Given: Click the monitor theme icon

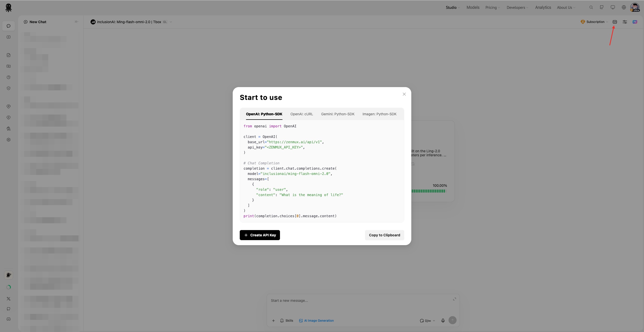Looking at the screenshot, I should point(613,8).
